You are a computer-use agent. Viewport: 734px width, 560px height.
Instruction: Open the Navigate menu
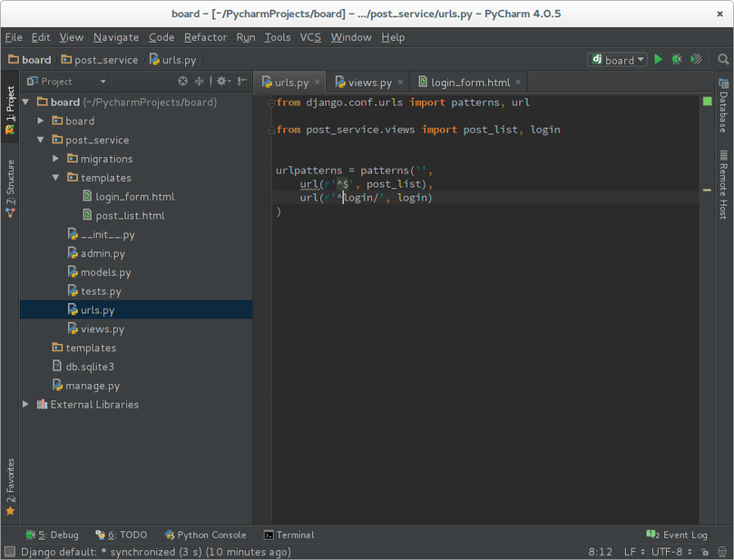116,37
